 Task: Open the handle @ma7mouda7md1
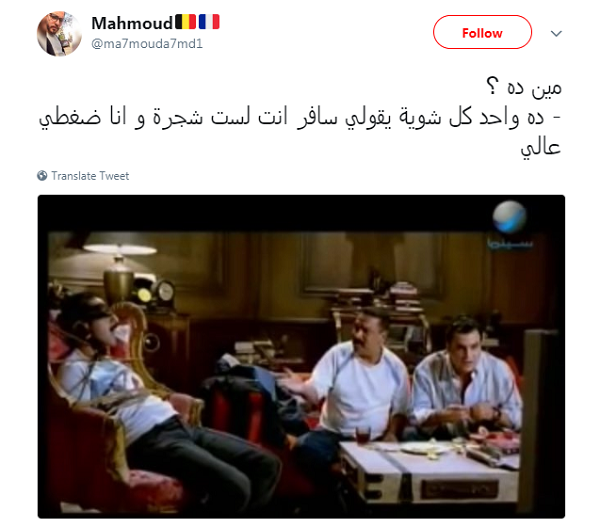[147, 44]
